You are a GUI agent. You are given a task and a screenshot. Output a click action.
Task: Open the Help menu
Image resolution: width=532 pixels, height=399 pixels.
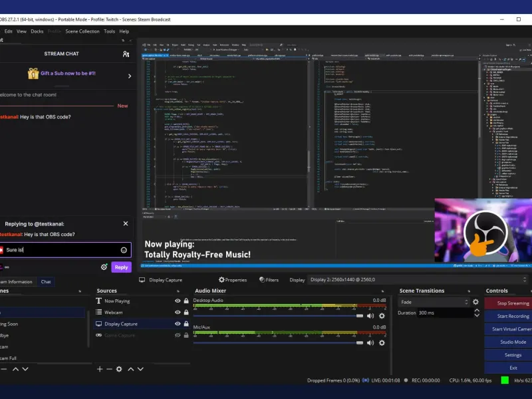click(x=124, y=31)
